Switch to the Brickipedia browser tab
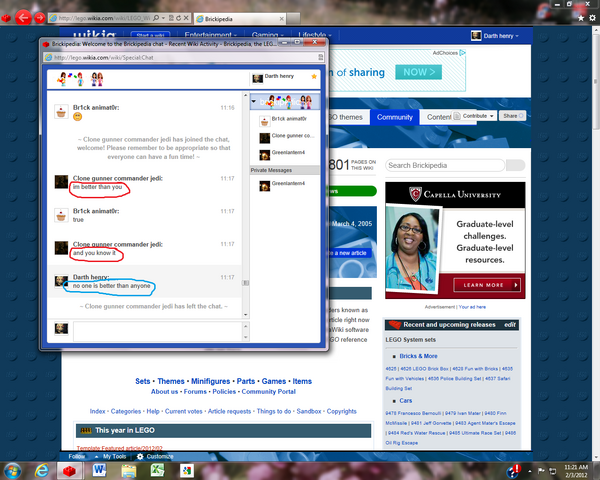The width and height of the screenshot is (600, 480). [x=240, y=19]
